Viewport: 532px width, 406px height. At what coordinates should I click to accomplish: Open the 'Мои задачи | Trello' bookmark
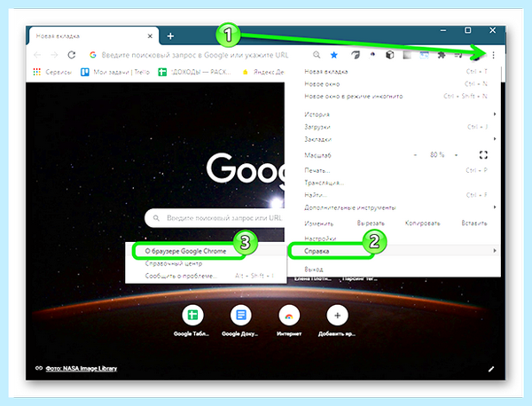[115, 72]
